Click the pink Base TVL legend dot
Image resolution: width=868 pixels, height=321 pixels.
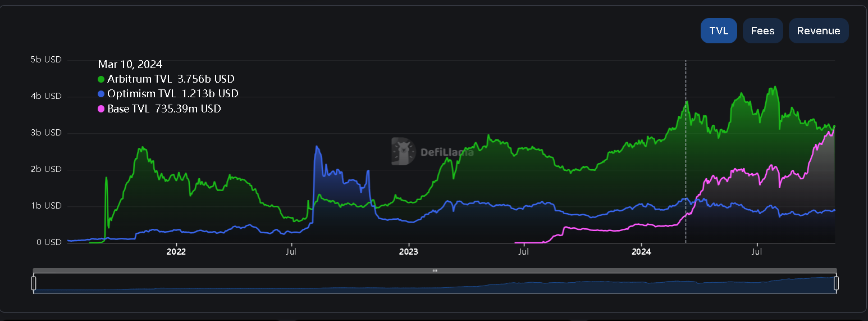coord(101,109)
